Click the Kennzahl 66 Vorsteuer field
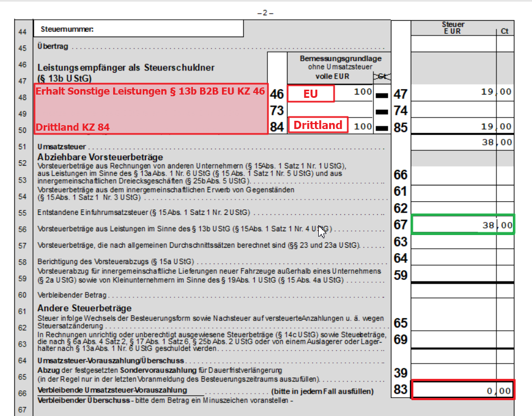 tap(462, 175)
